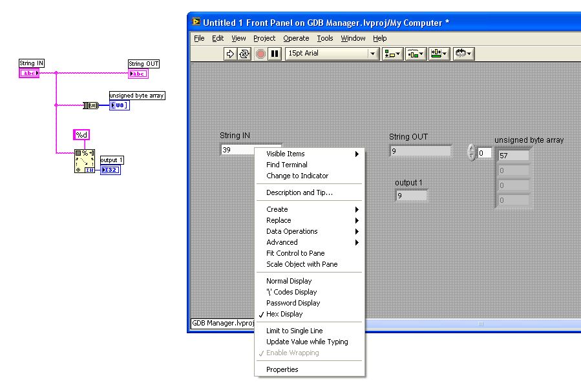Click the unsigned byte array diagram label
Screen dimensions: 581x392
pos(137,96)
